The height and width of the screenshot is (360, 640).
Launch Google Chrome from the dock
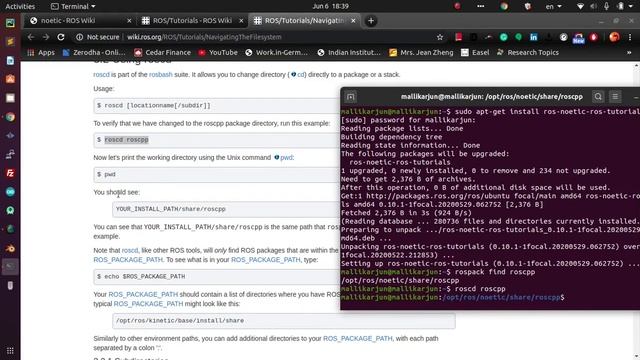pyautogui.click(x=10, y=117)
